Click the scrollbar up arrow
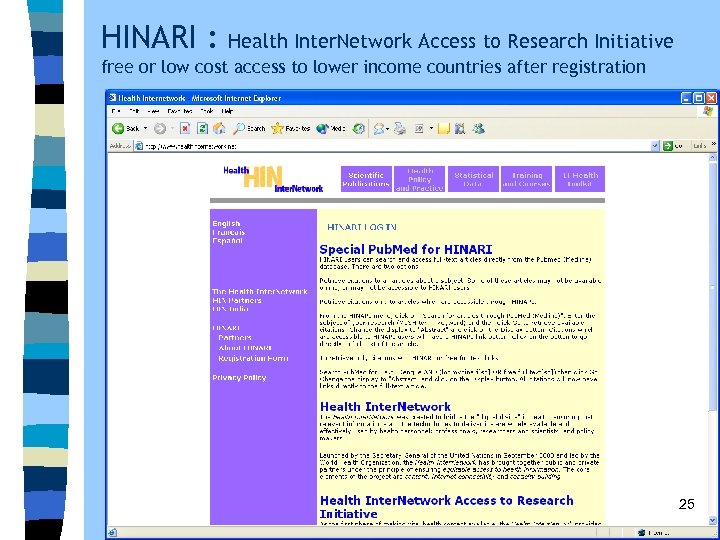Image resolution: width=720 pixels, height=540 pixels. coord(713,158)
